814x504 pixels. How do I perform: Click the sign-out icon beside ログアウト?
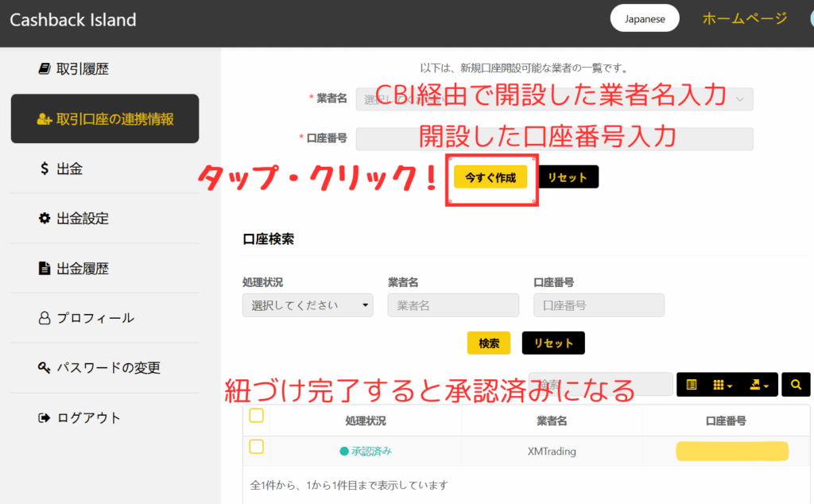[45, 418]
